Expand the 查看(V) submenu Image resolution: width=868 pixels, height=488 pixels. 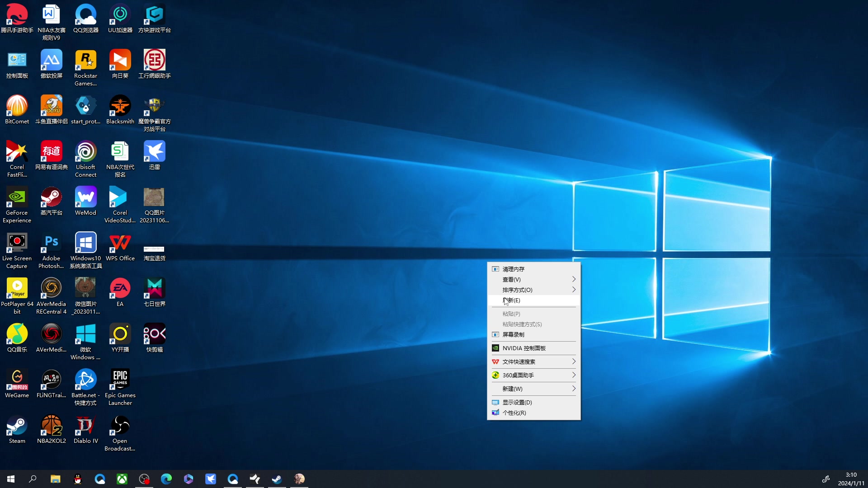click(x=533, y=279)
